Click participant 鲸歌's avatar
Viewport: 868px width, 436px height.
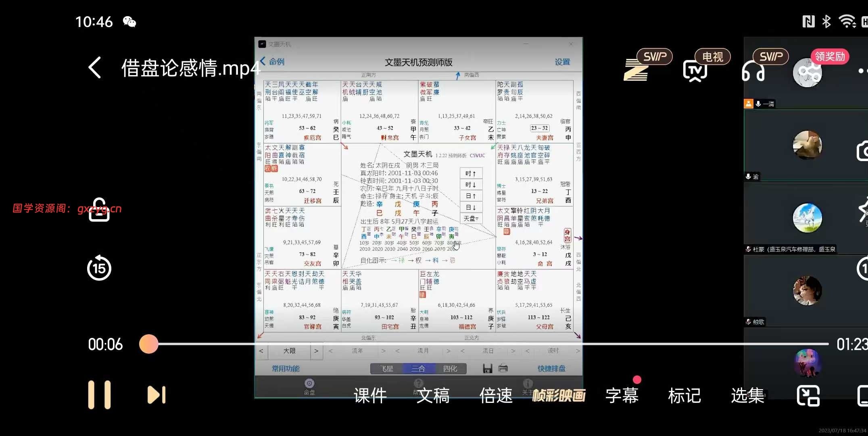[x=807, y=291]
